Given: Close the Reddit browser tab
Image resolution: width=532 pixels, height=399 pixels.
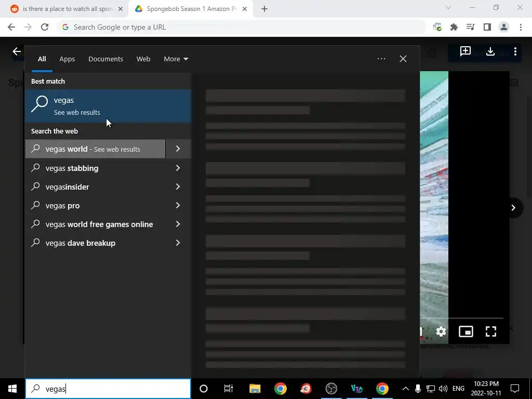Looking at the screenshot, I should pos(121,9).
